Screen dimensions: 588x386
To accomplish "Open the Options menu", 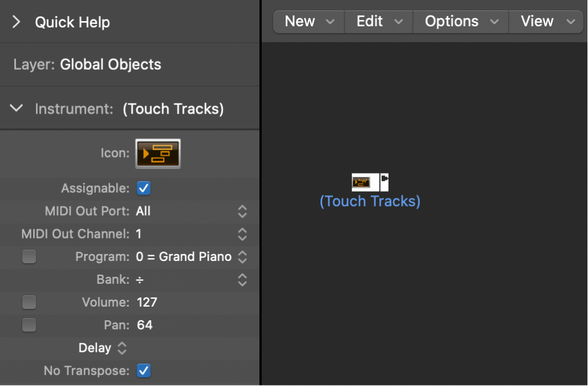I will click(x=460, y=21).
